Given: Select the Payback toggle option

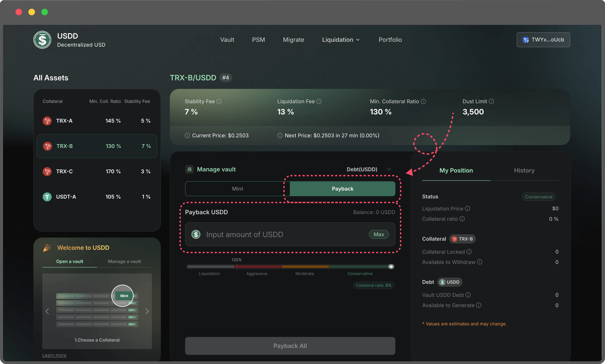Looking at the screenshot, I should pos(342,189).
